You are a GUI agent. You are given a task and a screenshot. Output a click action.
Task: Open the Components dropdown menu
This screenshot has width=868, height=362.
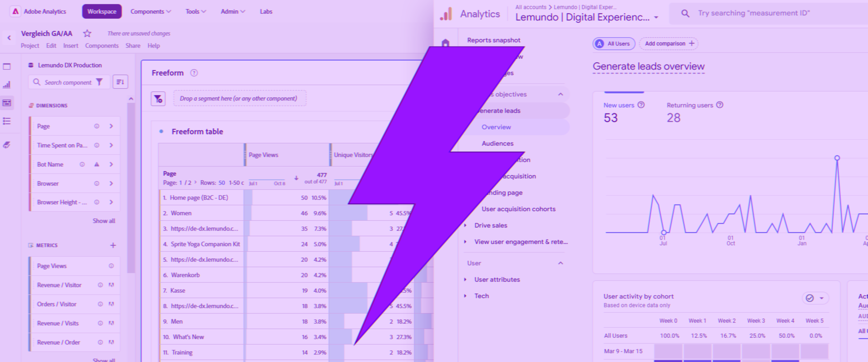pyautogui.click(x=151, y=12)
